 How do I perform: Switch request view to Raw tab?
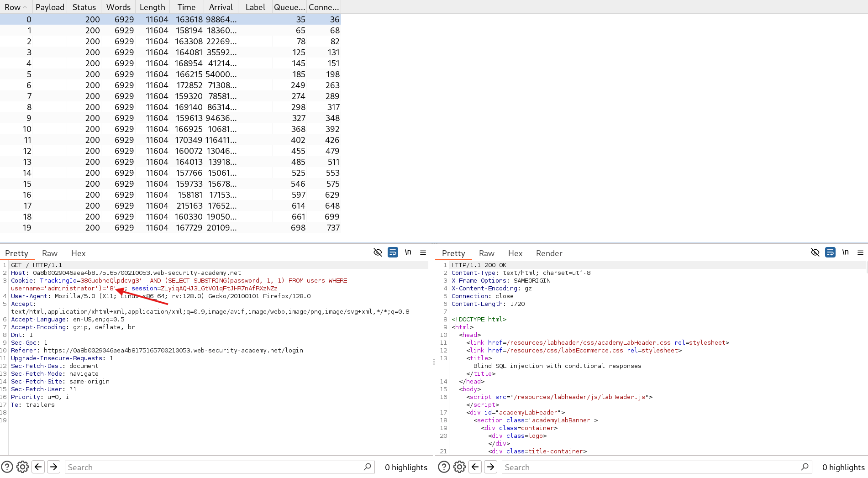50,253
